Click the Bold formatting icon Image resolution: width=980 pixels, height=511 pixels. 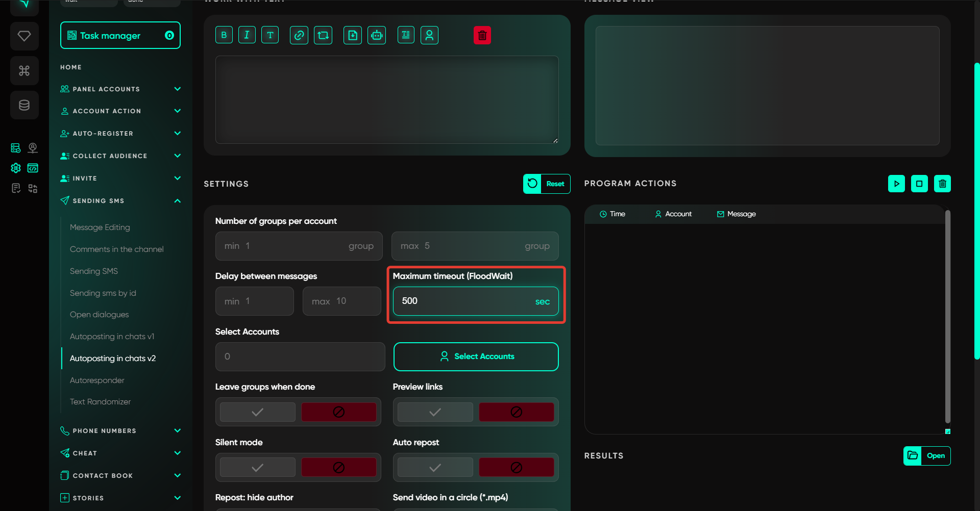click(224, 35)
